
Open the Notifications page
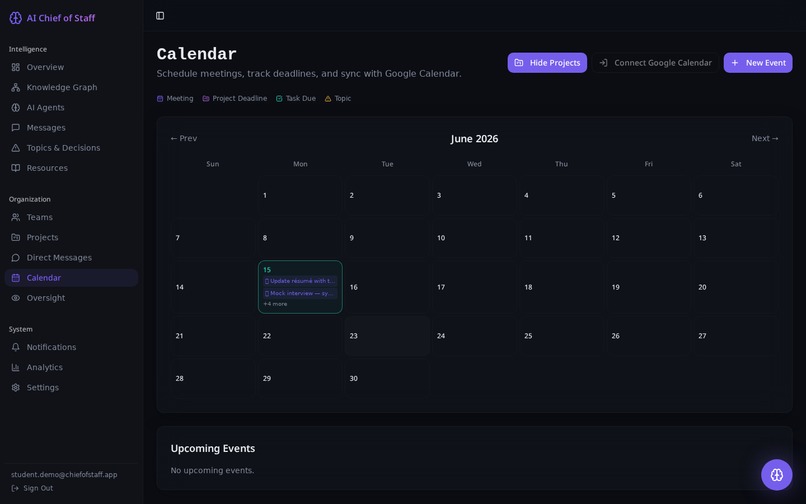[x=71, y=347]
